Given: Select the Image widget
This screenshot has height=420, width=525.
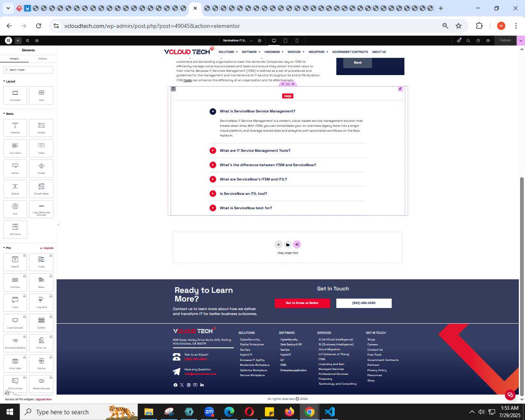Looking at the screenshot, I should click(41, 128).
